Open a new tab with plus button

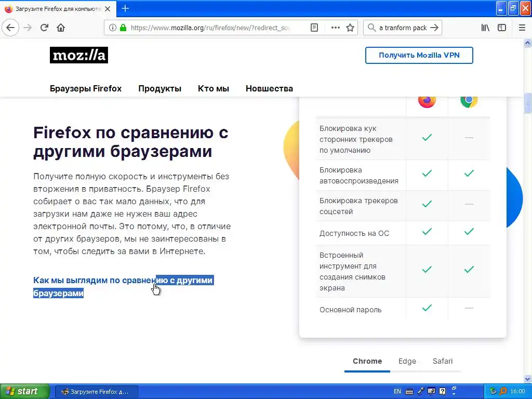[x=125, y=8]
